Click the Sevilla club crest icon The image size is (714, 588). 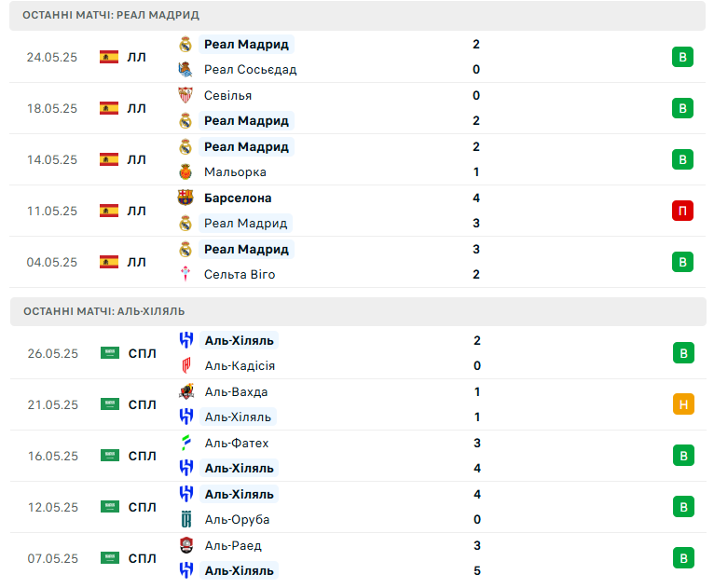[x=185, y=95]
